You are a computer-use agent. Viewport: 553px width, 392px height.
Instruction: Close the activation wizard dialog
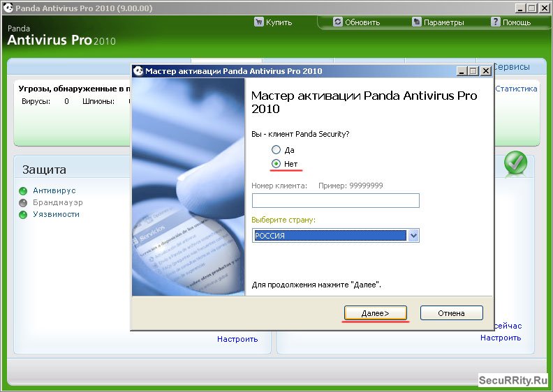(x=486, y=70)
